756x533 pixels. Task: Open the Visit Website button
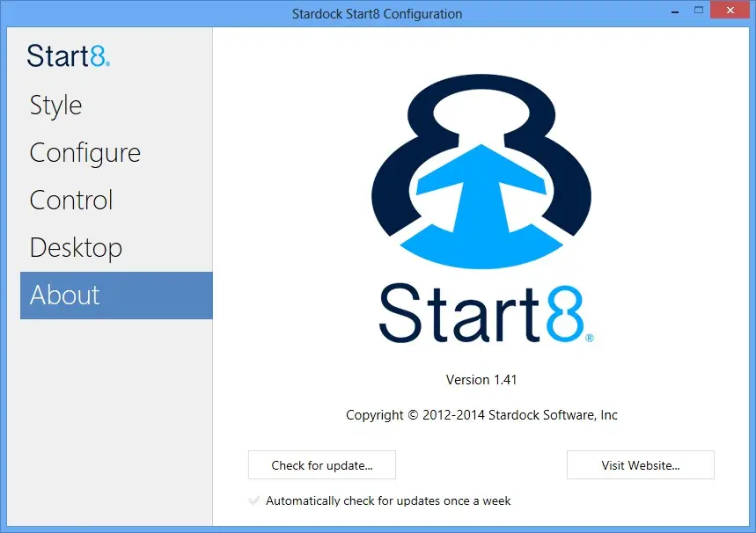(x=641, y=465)
